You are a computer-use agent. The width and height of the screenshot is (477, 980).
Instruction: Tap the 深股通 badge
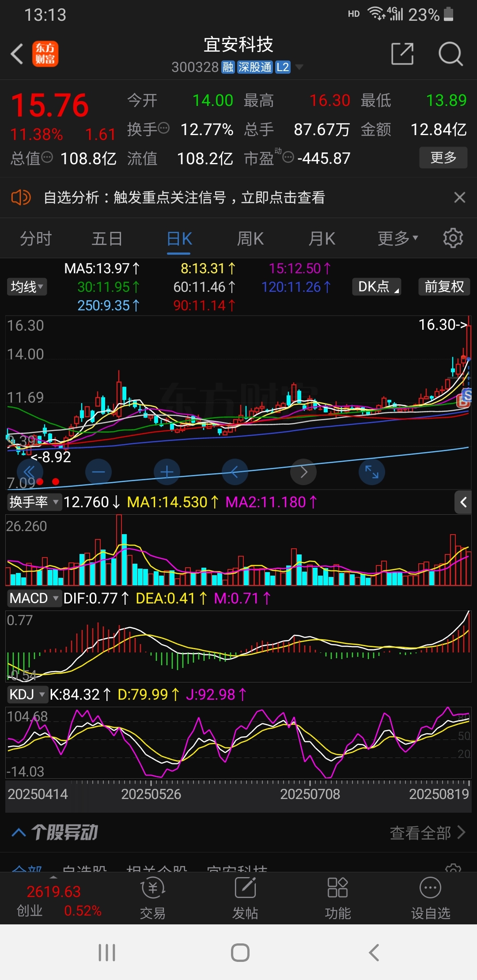coord(255,67)
